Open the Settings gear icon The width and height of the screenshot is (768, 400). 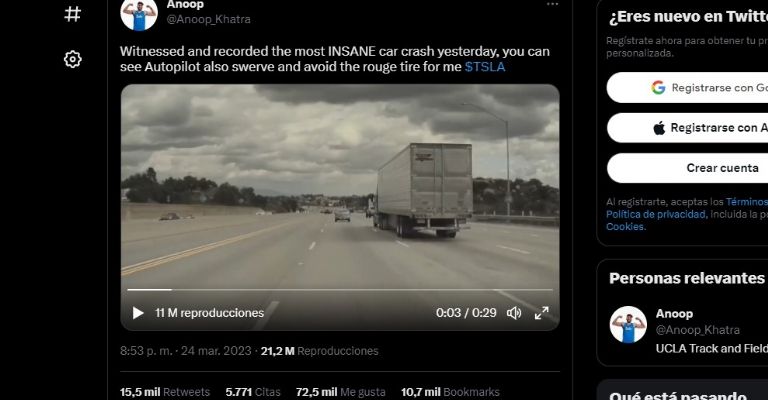pos(72,59)
